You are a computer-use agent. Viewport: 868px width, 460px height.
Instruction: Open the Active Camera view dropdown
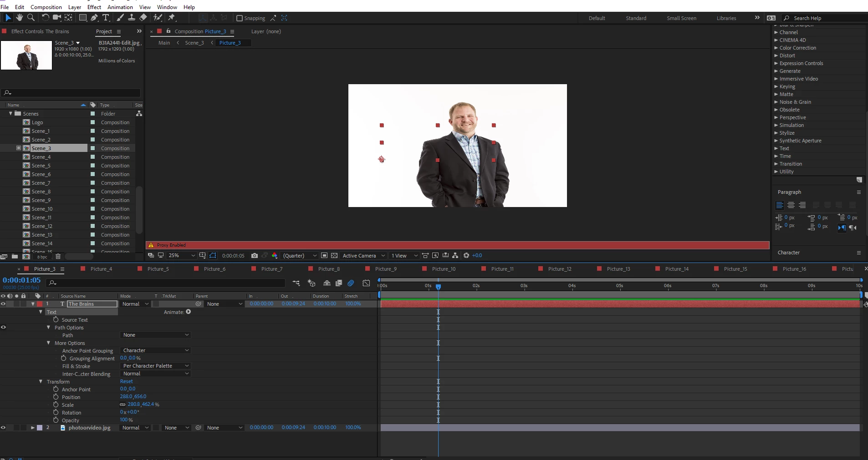tap(364, 256)
